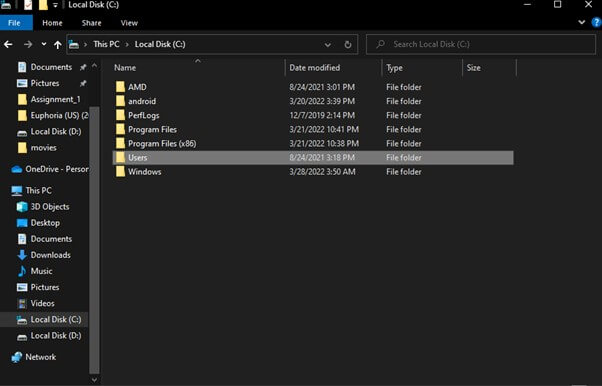Image resolution: width=602 pixels, height=386 pixels.
Task: Click the Windows date 3/28/2022 3:50 AM
Action: [x=322, y=172]
